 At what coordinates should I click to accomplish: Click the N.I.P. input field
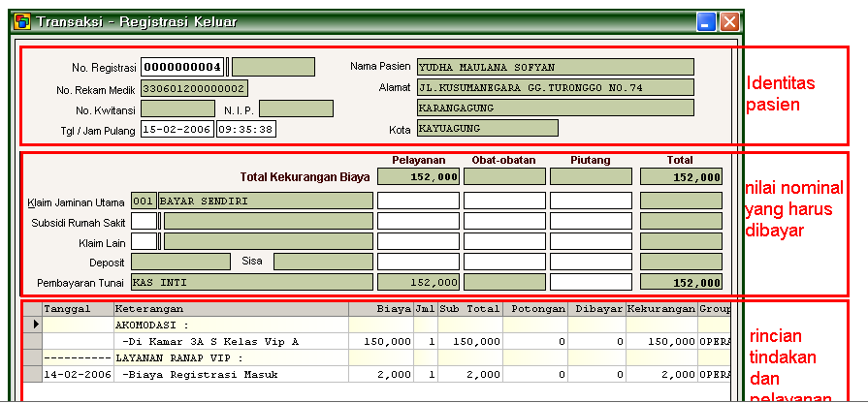pyautogui.click(x=296, y=108)
